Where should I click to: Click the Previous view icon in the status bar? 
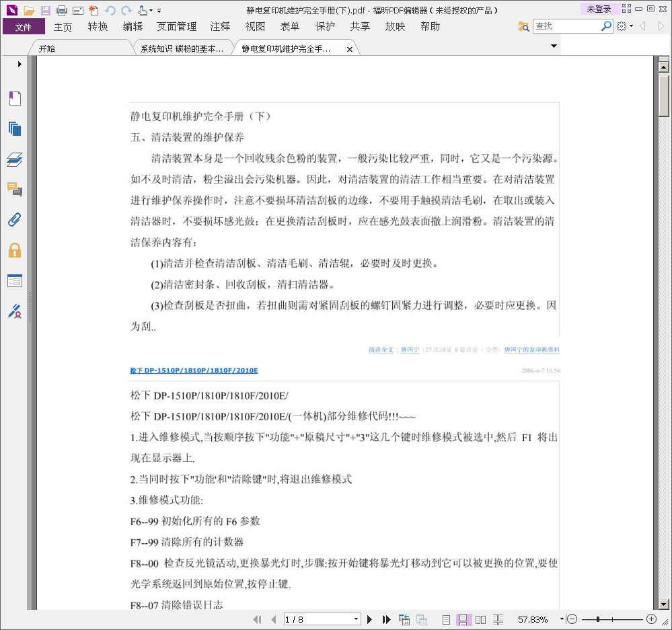click(x=404, y=619)
